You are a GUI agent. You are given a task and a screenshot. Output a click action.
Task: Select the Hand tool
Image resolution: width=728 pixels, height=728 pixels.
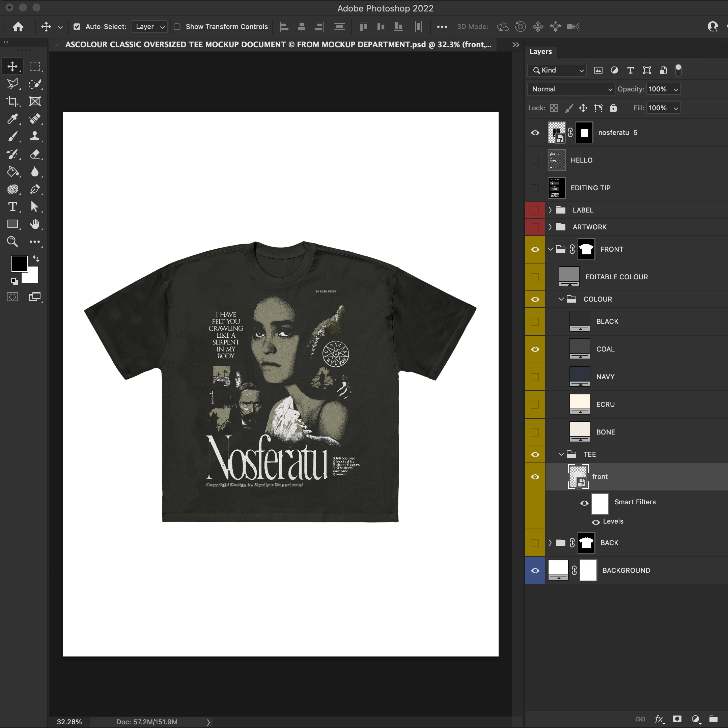pos(35,224)
